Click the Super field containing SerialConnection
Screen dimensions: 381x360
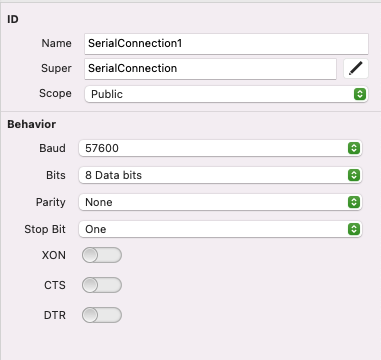coord(210,69)
